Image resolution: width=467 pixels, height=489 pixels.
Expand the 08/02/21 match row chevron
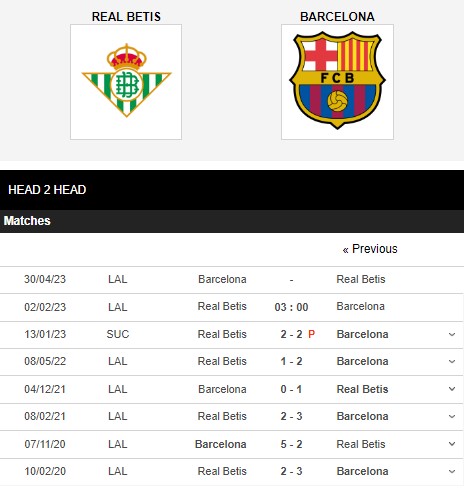coord(452,416)
